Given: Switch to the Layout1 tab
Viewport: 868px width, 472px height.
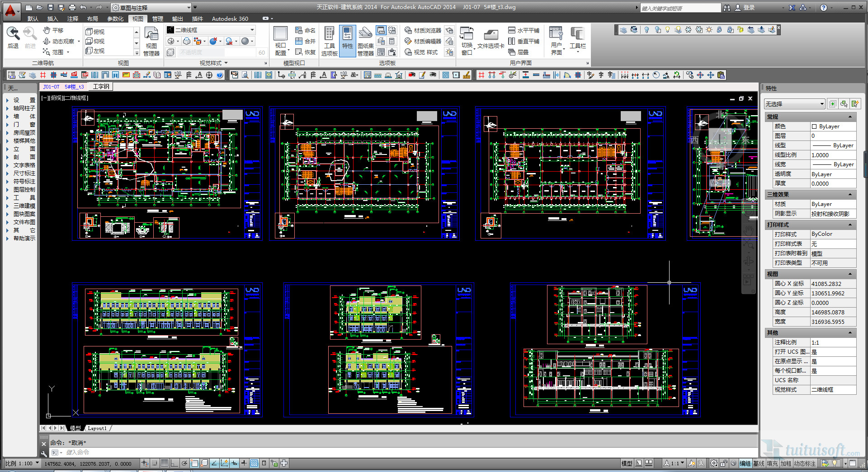Looking at the screenshot, I should 97,428.
